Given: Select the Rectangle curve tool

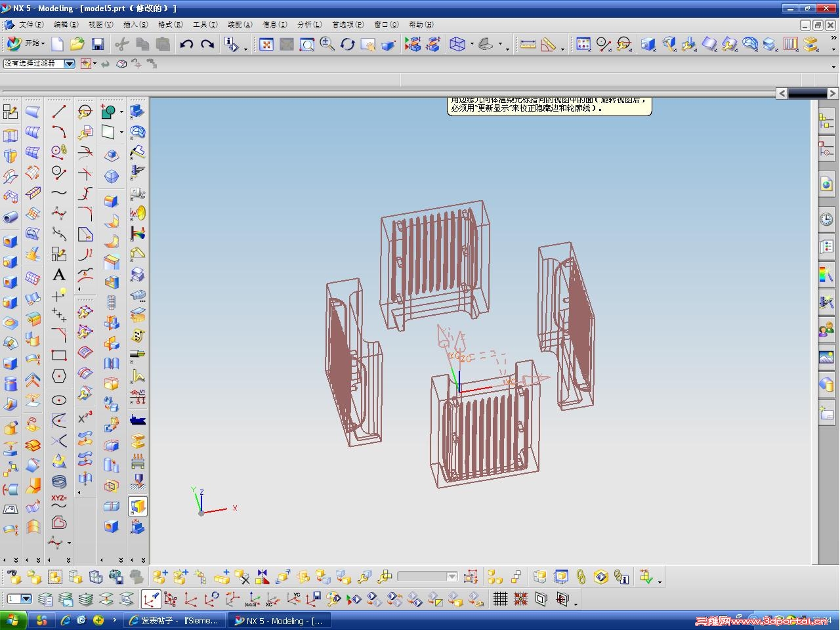Looking at the screenshot, I should pos(59,356).
